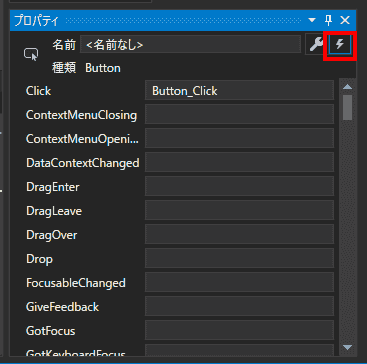The image size is (367, 364).
Task: Click the GotFocus handler field
Action: tap(239, 330)
